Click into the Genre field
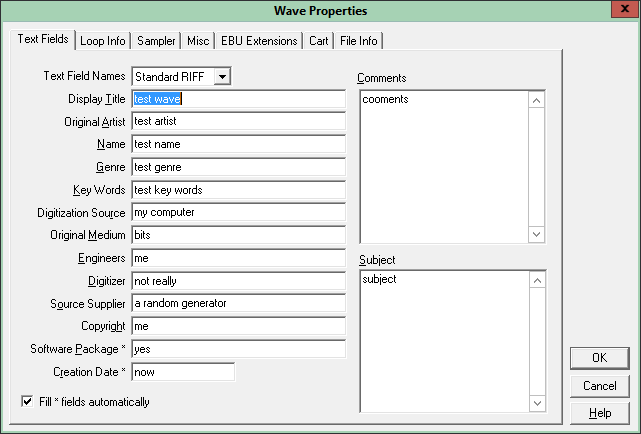The width and height of the screenshot is (641, 434). tap(239, 167)
